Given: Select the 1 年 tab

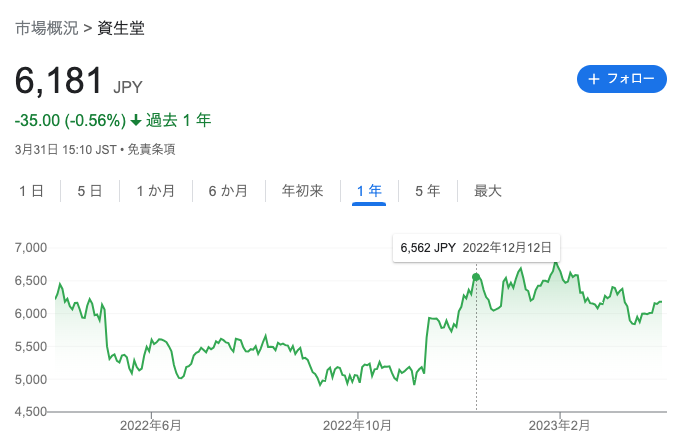Looking at the screenshot, I should [369, 191].
